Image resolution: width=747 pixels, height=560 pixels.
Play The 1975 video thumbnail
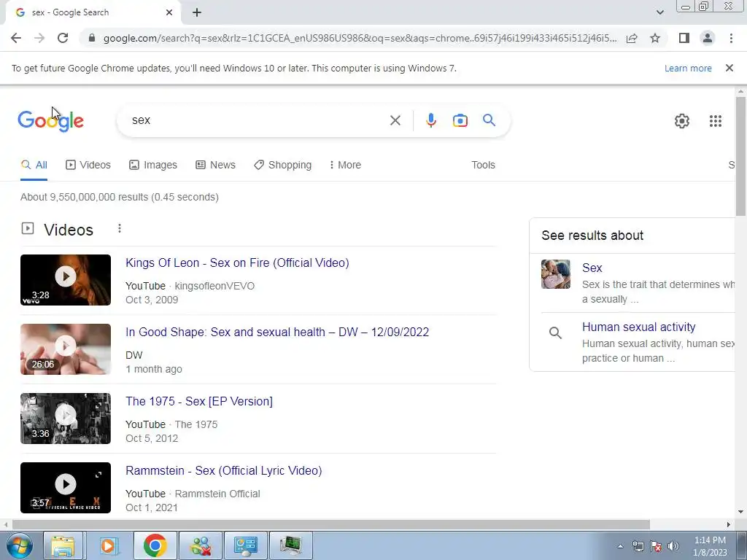(x=66, y=419)
